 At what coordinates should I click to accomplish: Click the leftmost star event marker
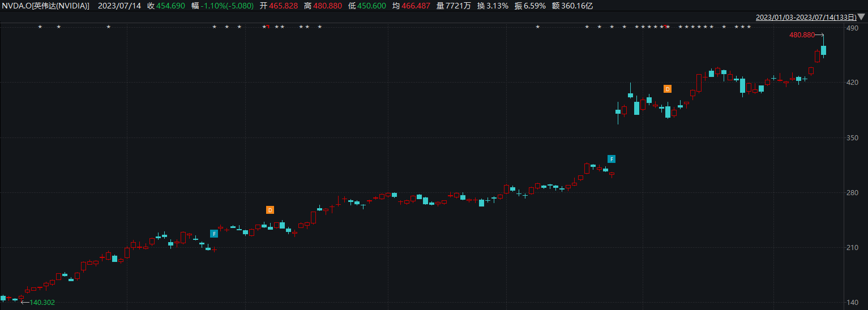click(x=40, y=27)
